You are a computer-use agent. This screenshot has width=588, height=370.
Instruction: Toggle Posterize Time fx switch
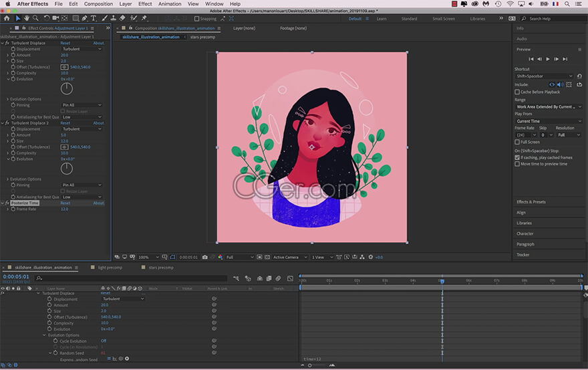coord(7,203)
